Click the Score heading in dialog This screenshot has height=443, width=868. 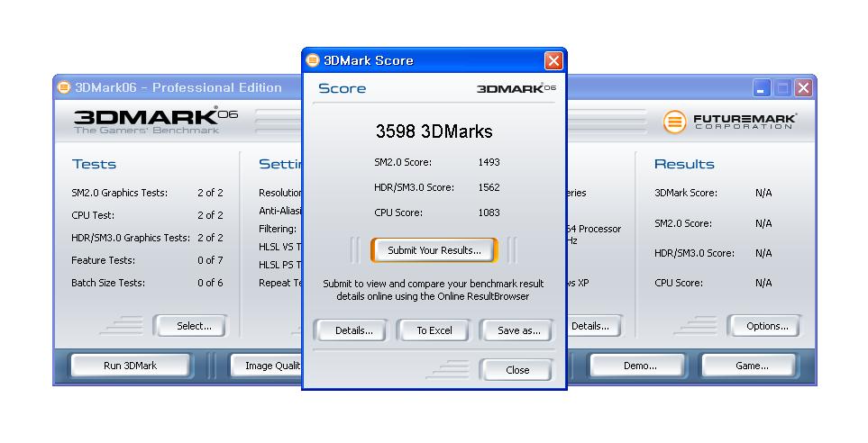pyautogui.click(x=343, y=88)
